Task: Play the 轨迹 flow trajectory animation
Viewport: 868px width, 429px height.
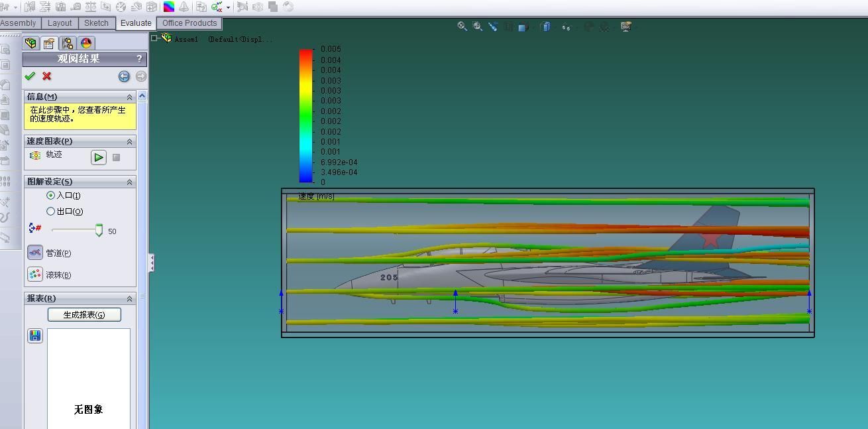Action: 99,157
